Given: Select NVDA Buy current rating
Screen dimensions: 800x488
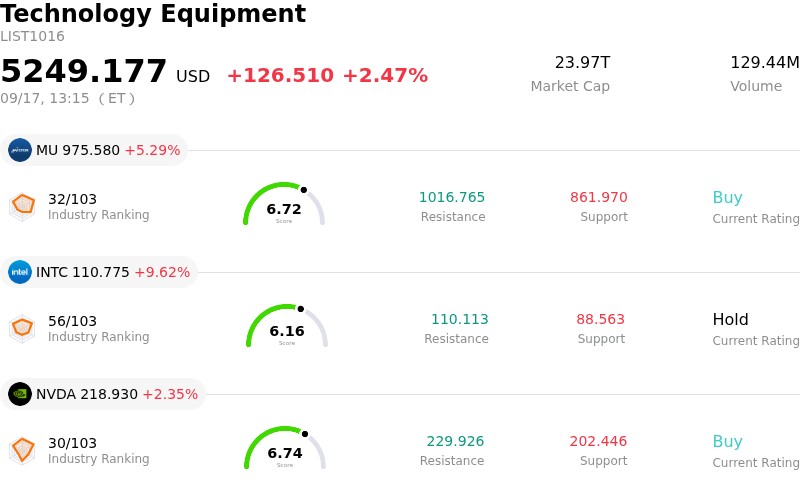Looking at the screenshot, I should tap(728, 441).
